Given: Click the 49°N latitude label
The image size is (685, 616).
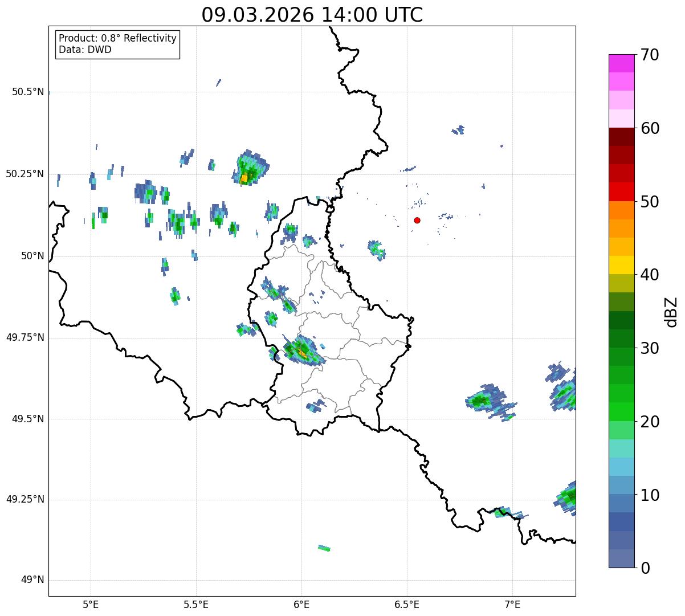Looking at the screenshot, I should tap(32, 580).
